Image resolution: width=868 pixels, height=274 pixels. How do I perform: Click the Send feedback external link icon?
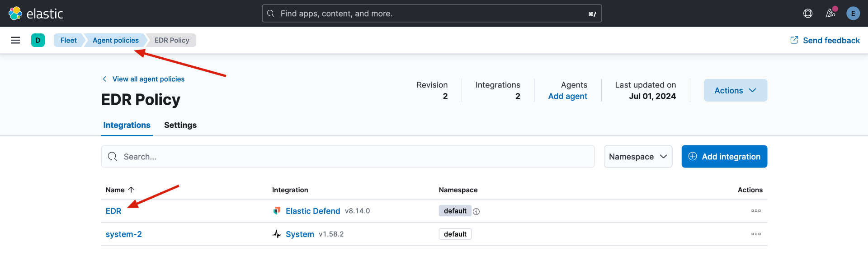(794, 40)
